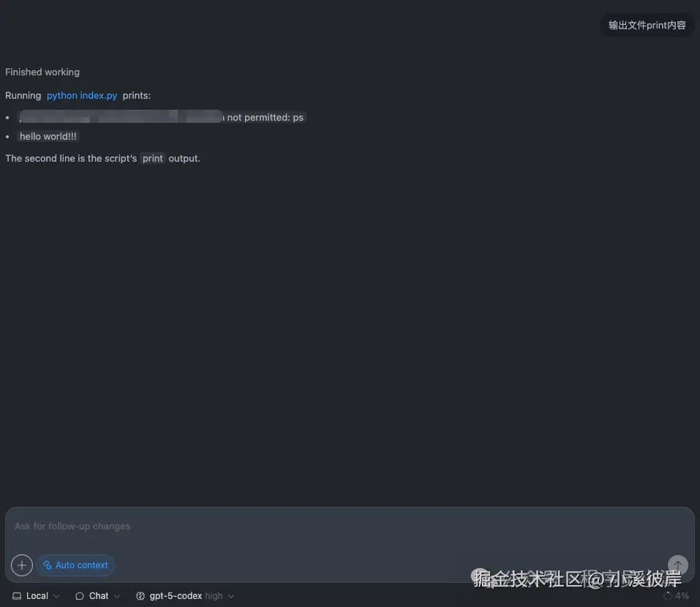Click the Local laptop icon
The width and height of the screenshot is (700, 607).
[17, 596]
